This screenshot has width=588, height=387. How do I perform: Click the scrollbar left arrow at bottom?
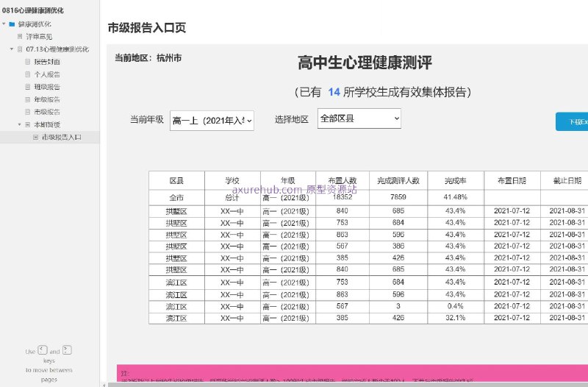[x=104, y=385]
